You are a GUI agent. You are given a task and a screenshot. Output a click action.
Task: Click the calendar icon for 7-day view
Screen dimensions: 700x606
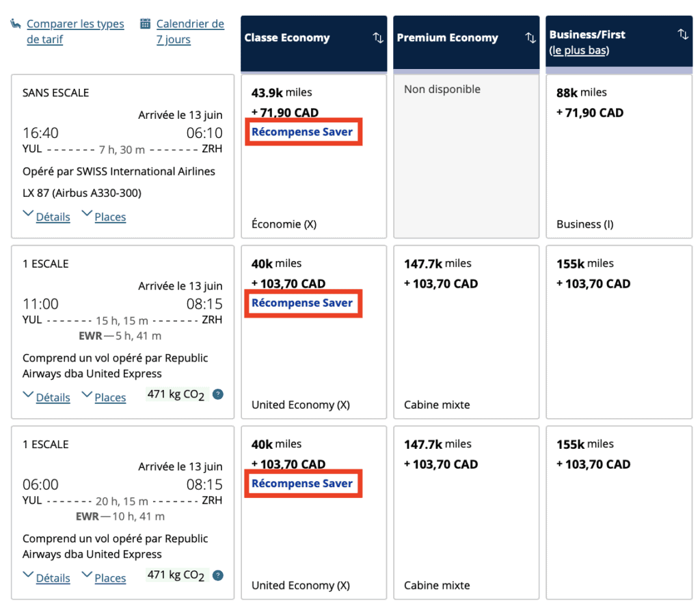pyautogui.click(x=145, y=24)
